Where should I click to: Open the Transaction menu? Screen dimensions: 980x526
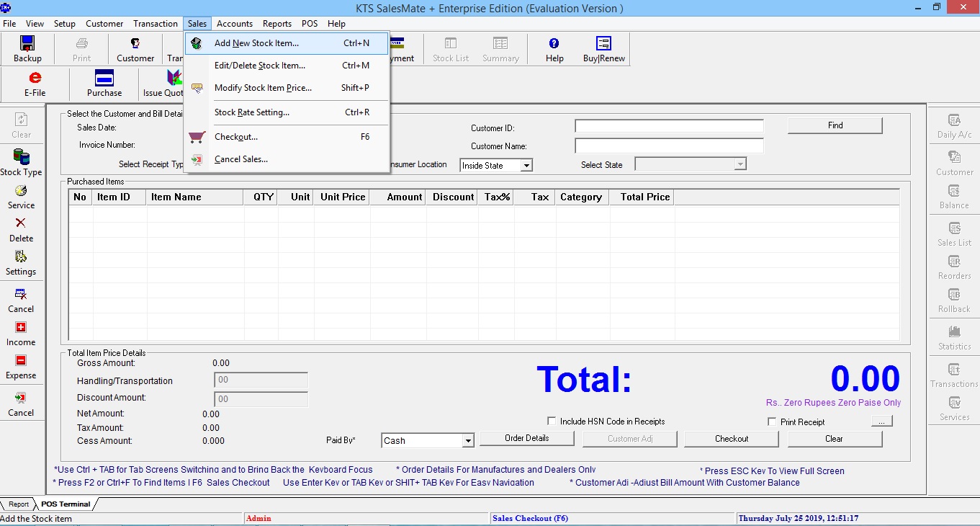pyautogui.click(x=156, y=24)
